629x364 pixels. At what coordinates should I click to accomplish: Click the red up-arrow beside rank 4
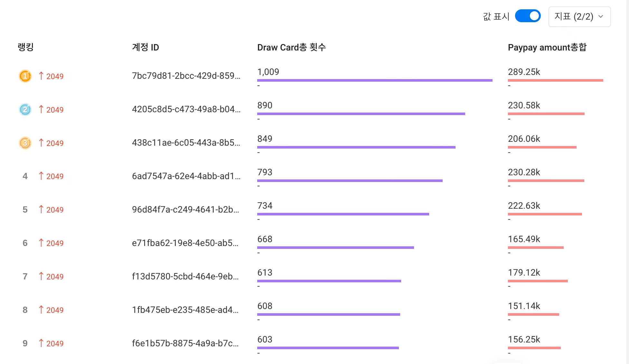point(41,176)
